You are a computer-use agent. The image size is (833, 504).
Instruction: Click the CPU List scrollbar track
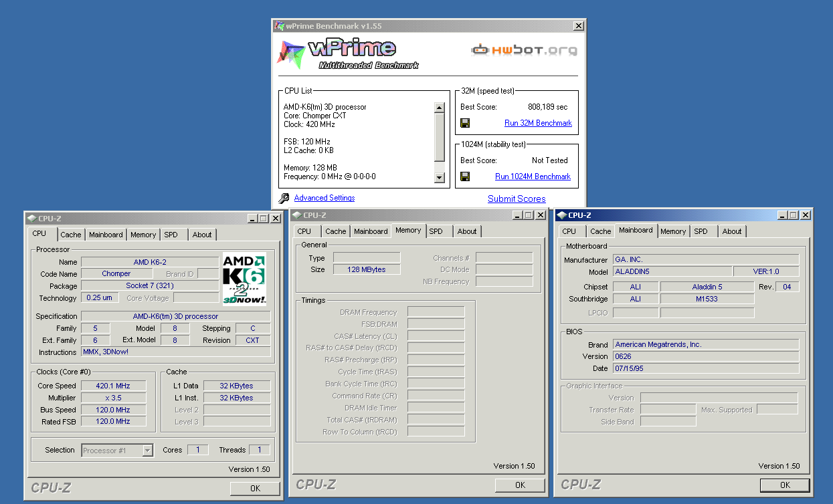click(439, 167)
